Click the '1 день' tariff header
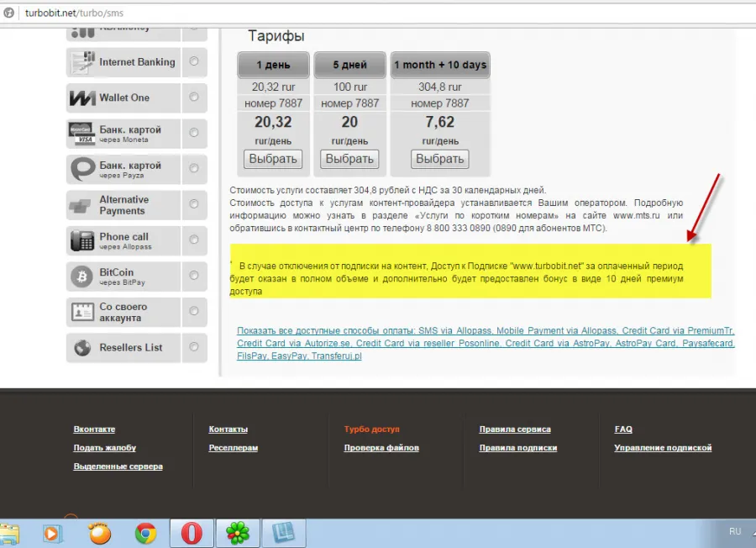The image size is (756, 548). 273,65
